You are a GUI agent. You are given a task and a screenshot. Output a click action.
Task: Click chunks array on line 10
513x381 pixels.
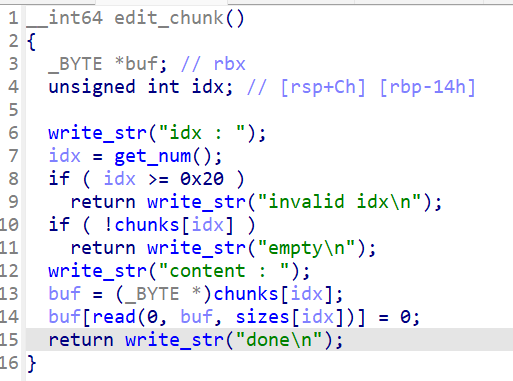point(147,225)
